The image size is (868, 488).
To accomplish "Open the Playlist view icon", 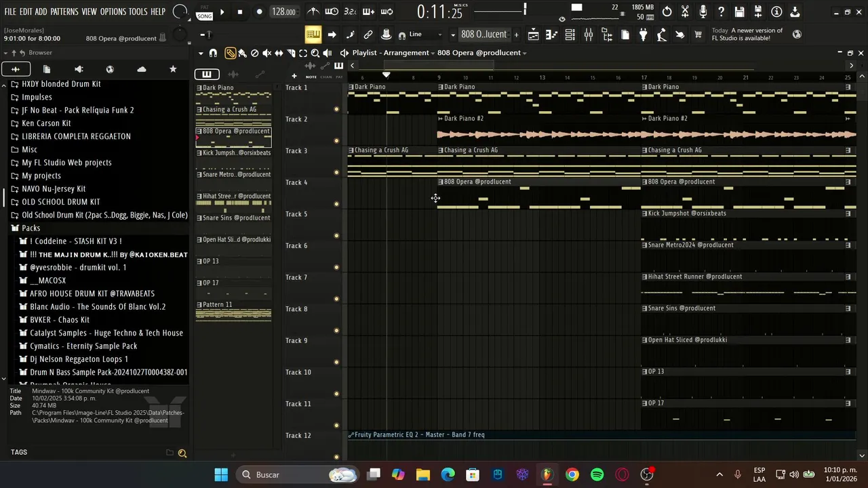I will coord(534,35).
